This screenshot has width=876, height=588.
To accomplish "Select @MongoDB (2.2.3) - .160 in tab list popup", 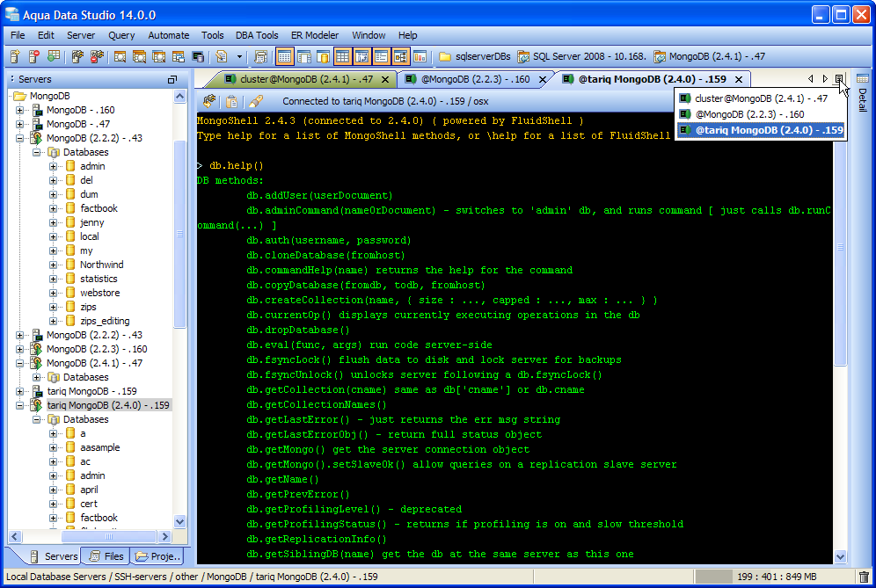I will click(761, 114).
